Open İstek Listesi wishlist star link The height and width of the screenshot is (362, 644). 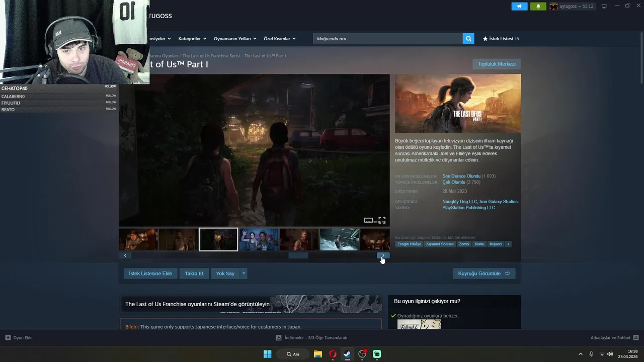pyautogui.click(x=501, y=39)
